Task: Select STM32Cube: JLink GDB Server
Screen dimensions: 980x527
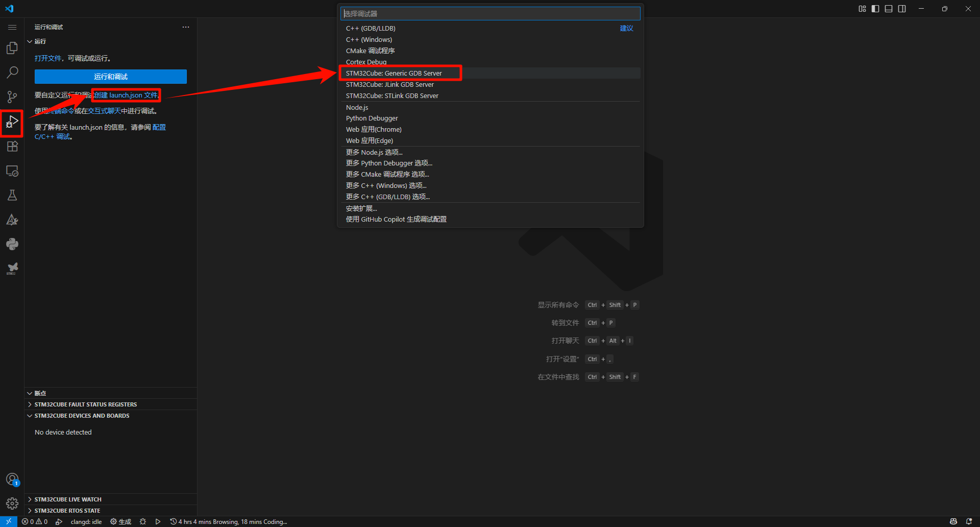Action: pyautogui.click(x=490, y=85)
